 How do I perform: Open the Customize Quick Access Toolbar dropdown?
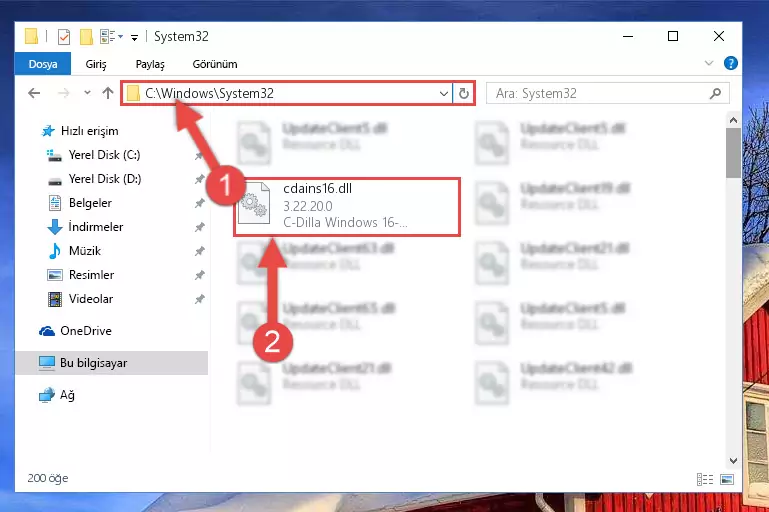pos(134,37)
